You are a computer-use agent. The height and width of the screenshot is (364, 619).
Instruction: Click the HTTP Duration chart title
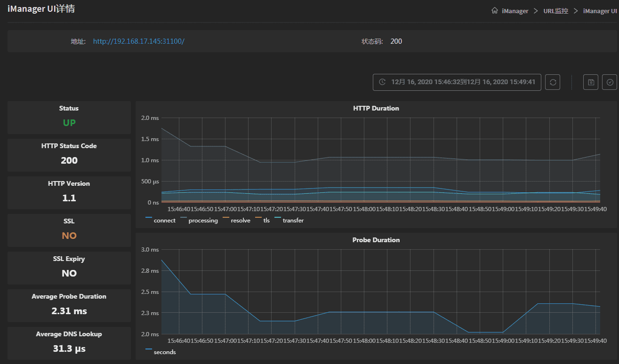tap(376, 109)
